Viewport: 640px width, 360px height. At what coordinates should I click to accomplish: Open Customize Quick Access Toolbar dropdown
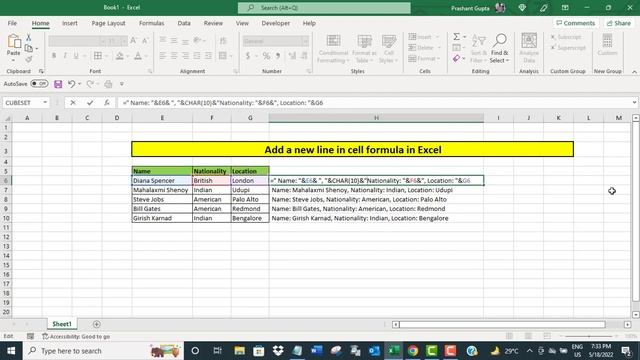(x=122, y=84)
